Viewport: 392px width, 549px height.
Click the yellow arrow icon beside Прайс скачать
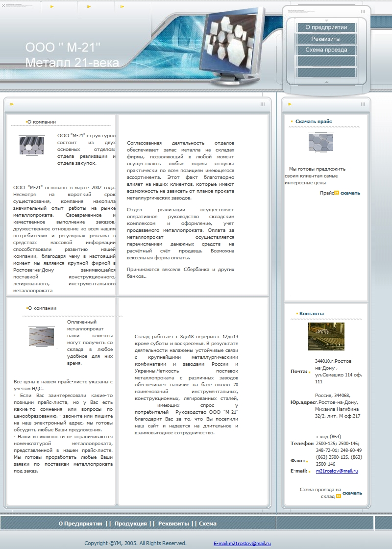click(337, 193)
